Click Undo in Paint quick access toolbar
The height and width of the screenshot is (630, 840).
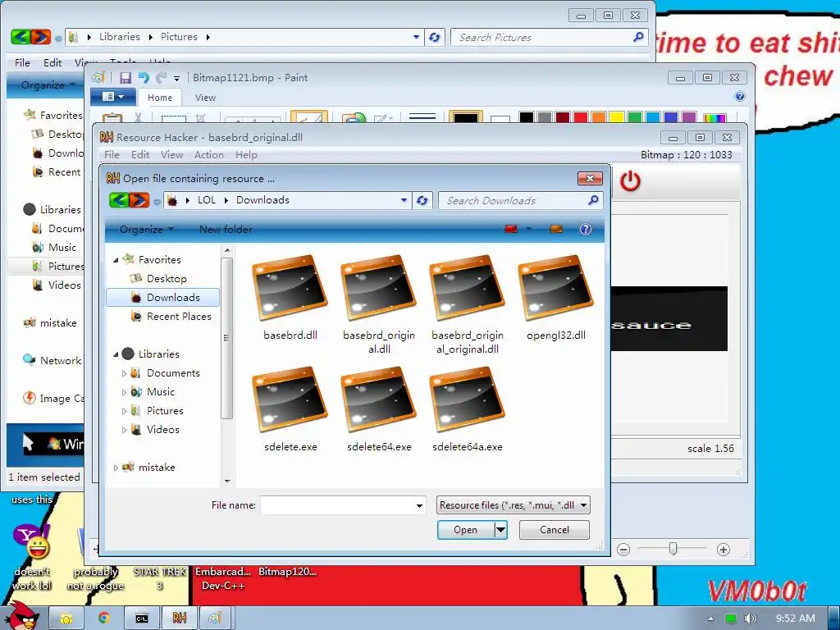coord(144,78)
